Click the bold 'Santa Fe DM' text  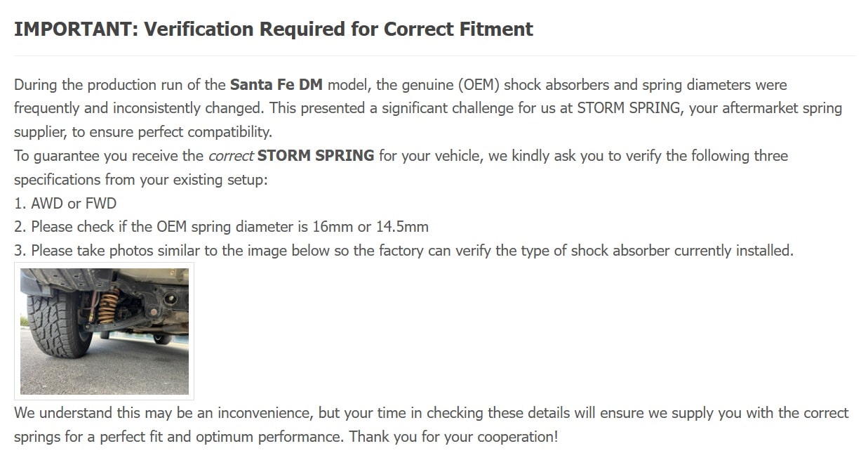pyautogui.click(x=276, y=85)
